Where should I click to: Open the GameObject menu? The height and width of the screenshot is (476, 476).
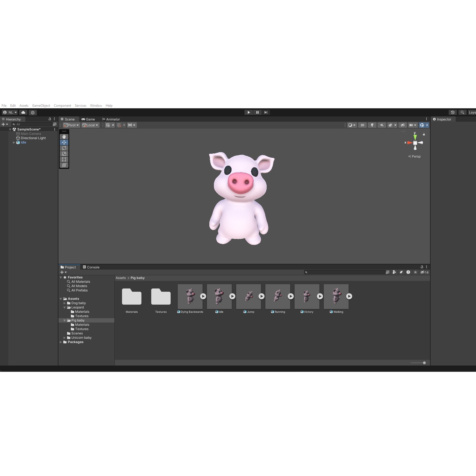click(x=41, y=105)
